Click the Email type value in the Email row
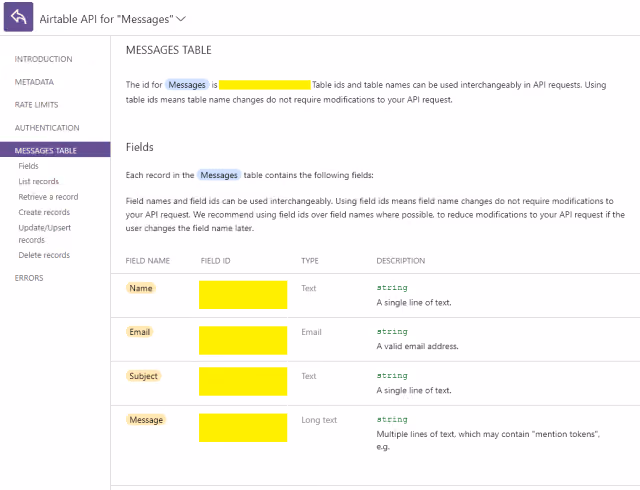Image resolution: width=640 pixels, height=490 pixels. 311,332
